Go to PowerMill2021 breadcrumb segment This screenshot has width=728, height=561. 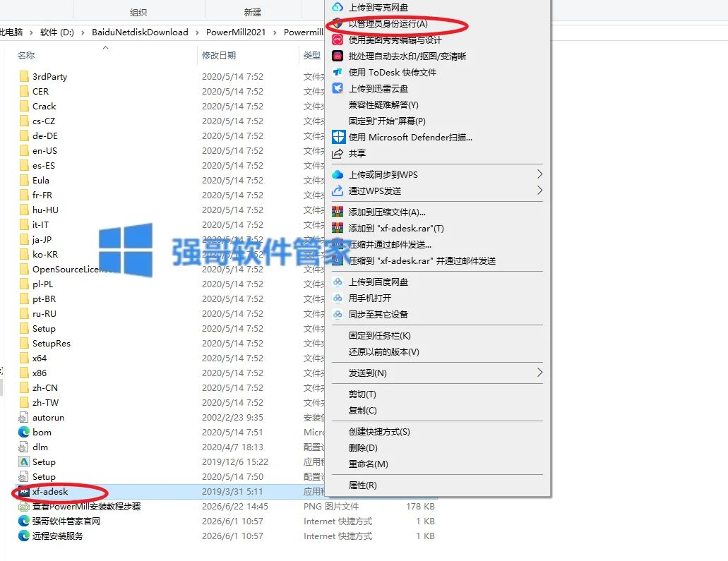point(236,32)
